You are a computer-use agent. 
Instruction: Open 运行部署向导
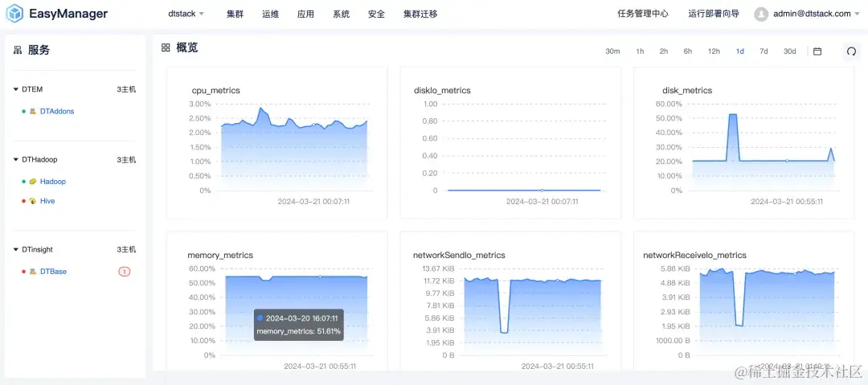click(x=714, y=14)
